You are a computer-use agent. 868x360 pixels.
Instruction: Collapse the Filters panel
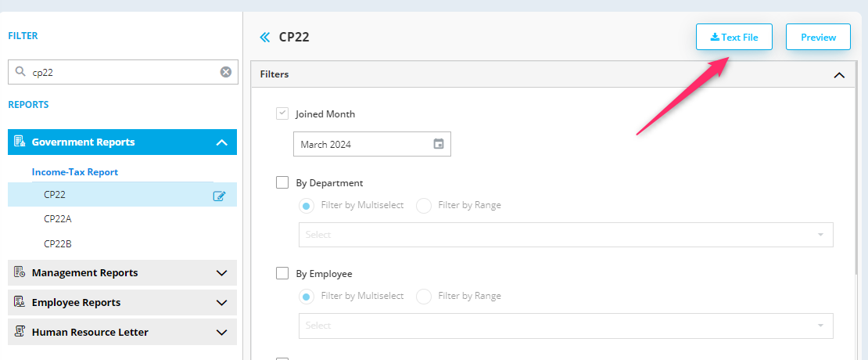[x=839, y=75]
